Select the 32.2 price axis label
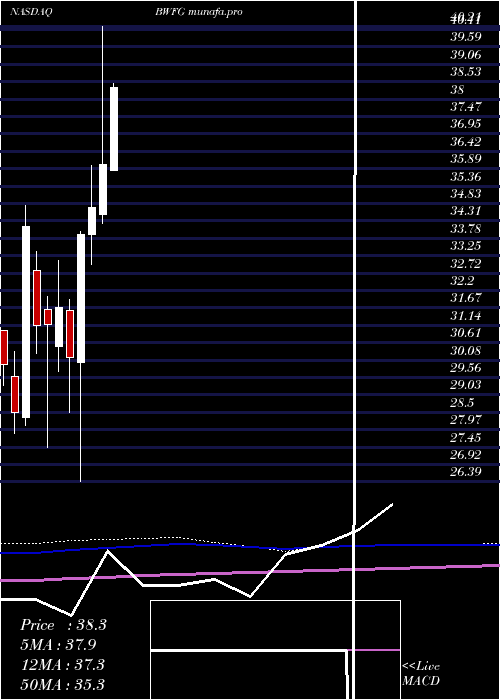 coord(462,281)
